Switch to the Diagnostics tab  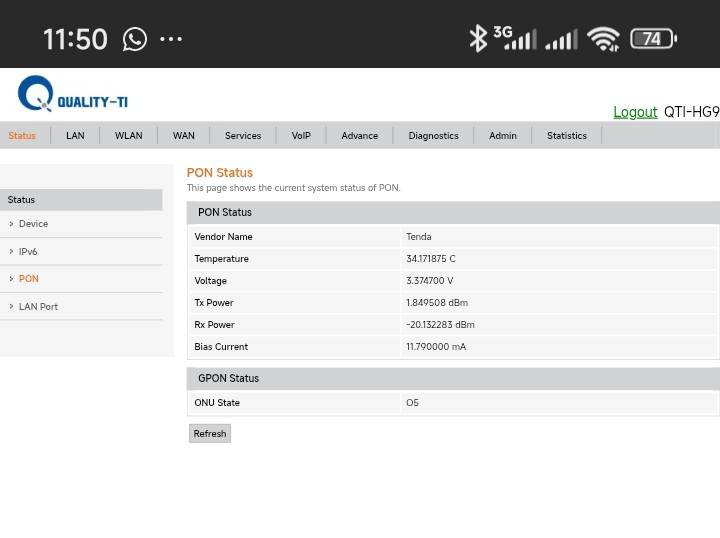433,136
